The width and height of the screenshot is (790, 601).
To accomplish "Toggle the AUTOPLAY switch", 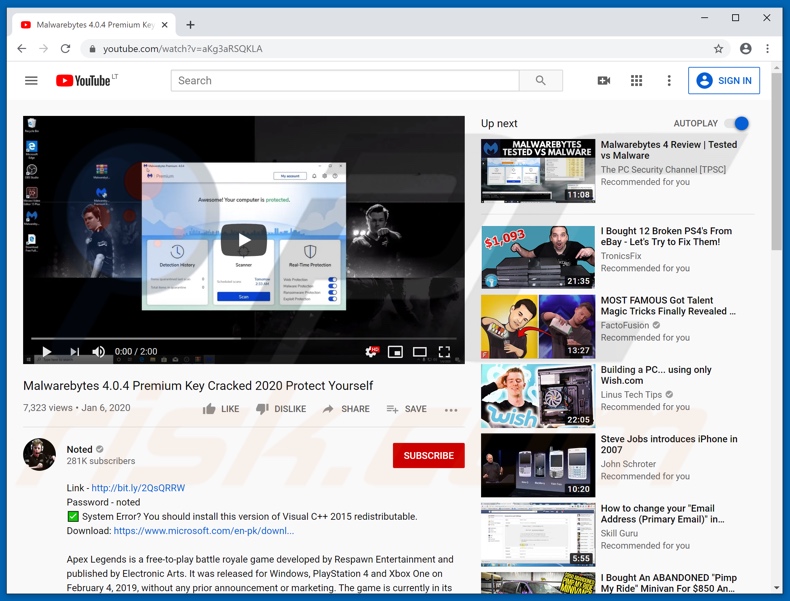I will tap(737, 123).
